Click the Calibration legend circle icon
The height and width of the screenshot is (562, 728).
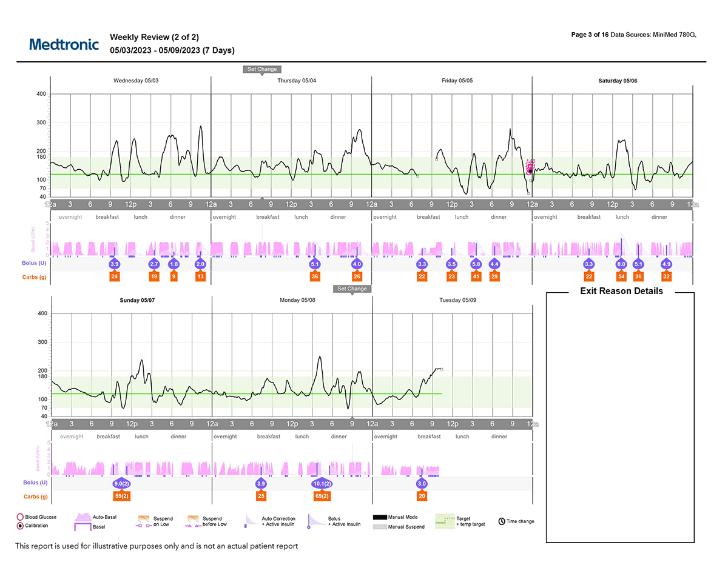coord(20,526)
